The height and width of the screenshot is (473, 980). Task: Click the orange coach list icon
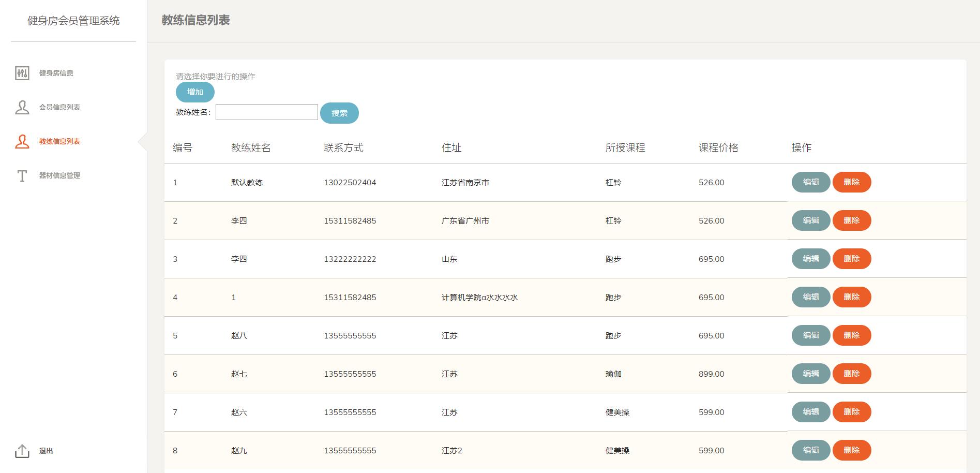point(22,141)
